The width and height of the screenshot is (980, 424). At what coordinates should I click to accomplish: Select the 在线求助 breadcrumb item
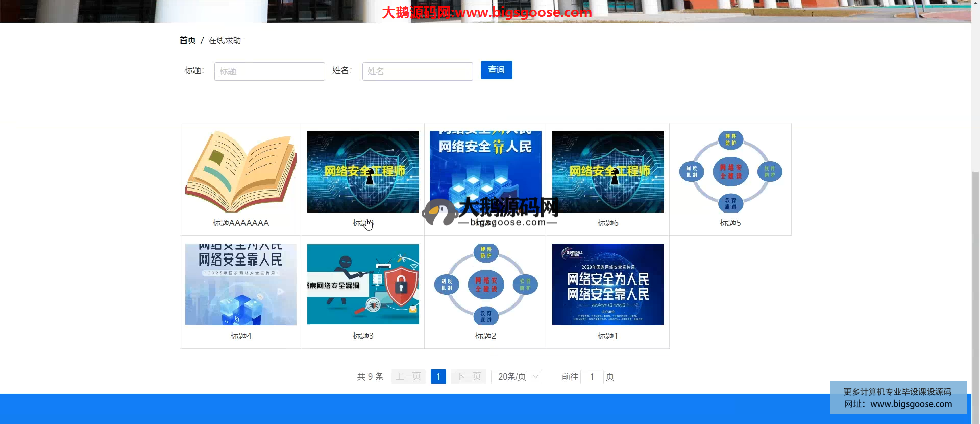pos(225,40)
